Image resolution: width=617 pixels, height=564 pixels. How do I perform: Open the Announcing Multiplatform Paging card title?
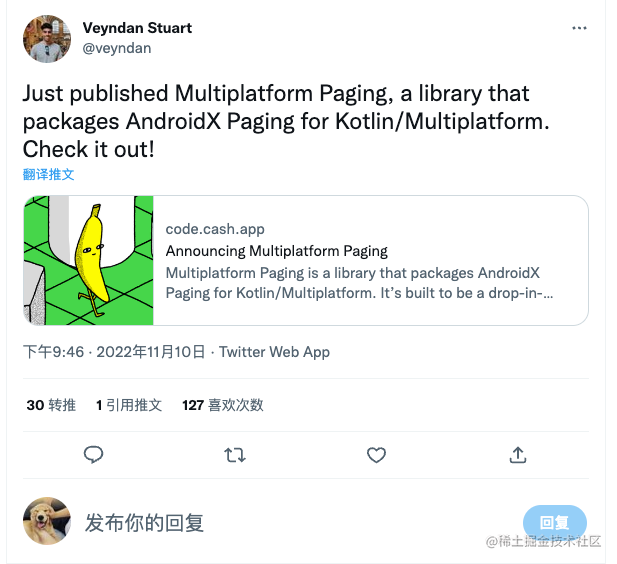[277, 251]
